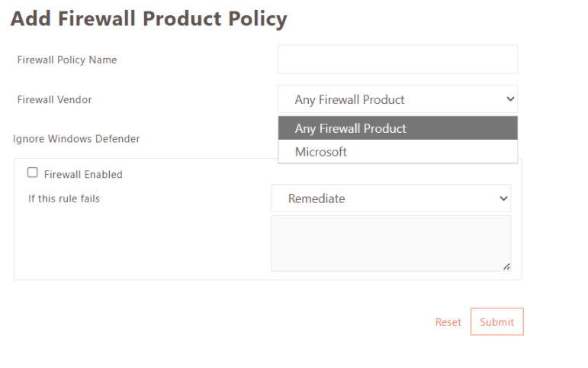This screenshot has width=588, height=368.
Task: Click the Firewall Policy Name label
Action: pyautogui.click(x=67, y=60)
